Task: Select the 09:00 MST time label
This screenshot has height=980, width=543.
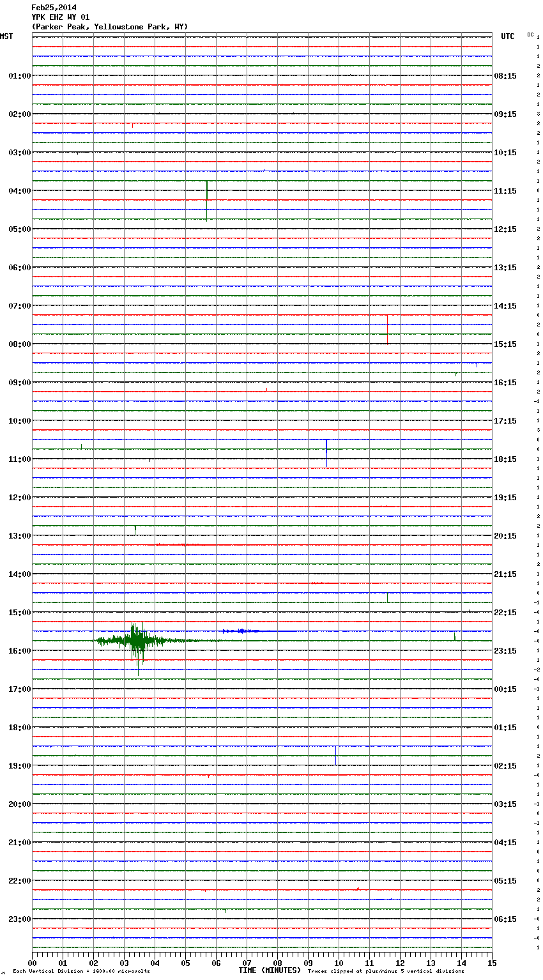Action: pyautogui.click(x=20, y=383)
